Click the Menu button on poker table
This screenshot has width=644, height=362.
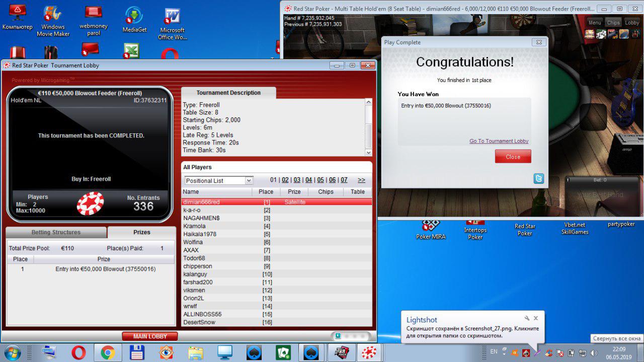click(x=595, y=23)
